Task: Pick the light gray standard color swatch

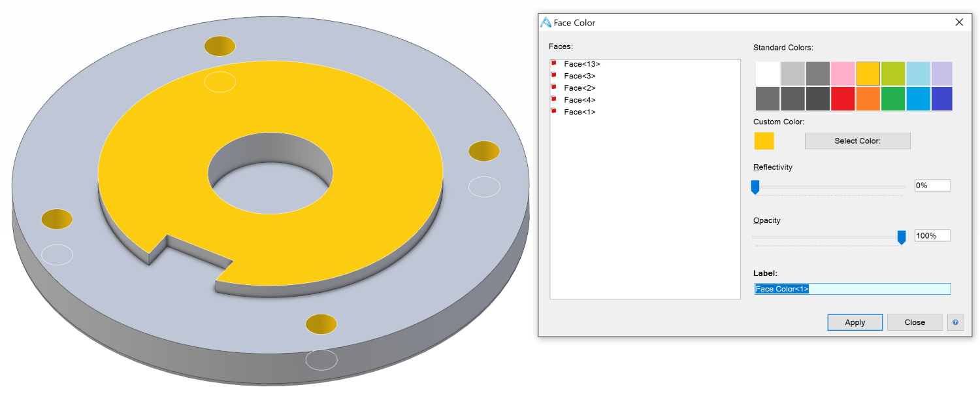Action: (792, 74)
